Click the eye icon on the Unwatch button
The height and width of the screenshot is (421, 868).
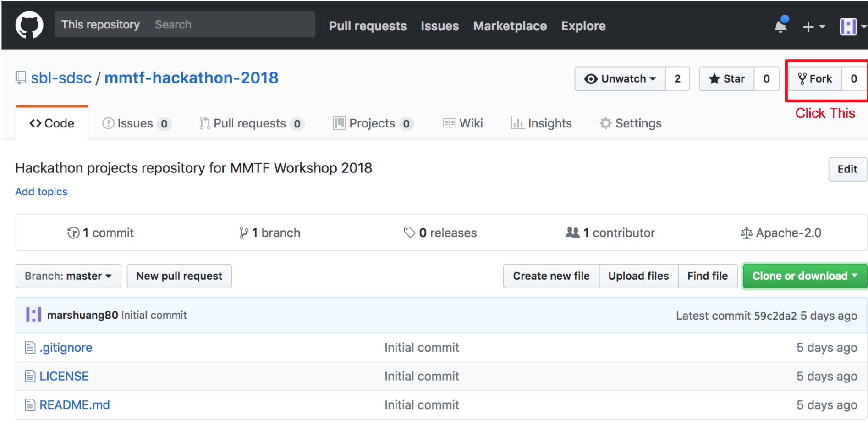tap(591, 79)
